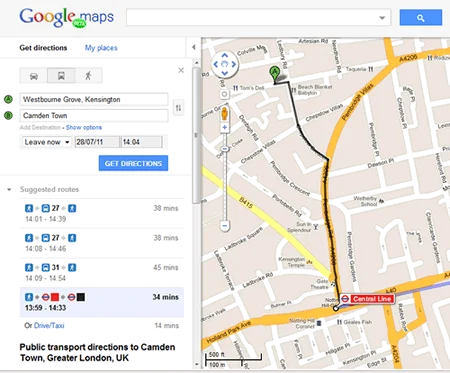Click first underground roundel in 34 mins route
The width and height of the screenshot is (450, 373).
46,297
